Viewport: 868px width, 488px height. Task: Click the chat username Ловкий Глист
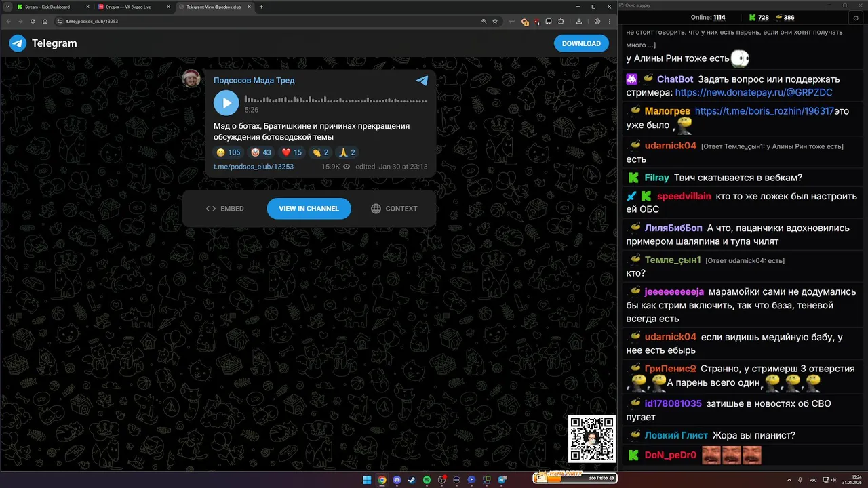[676, 435]
